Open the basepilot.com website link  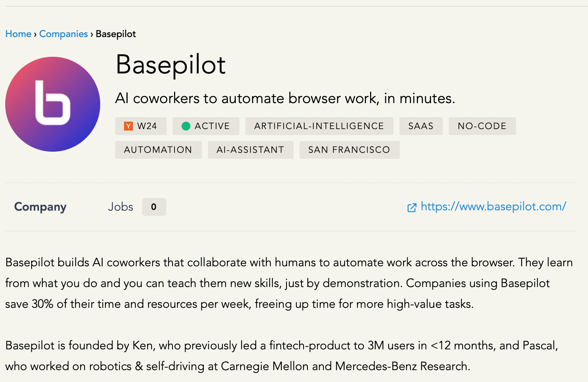pos(493,207)
